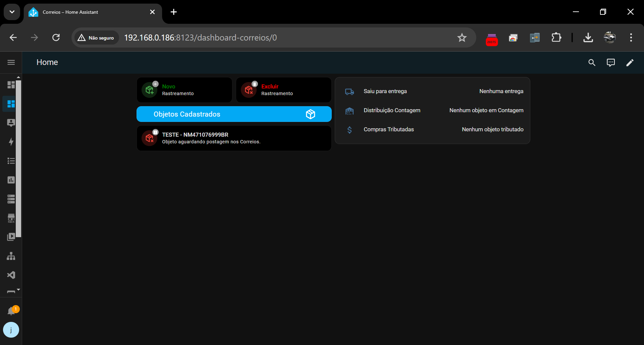
Task: Click the sidebar scrollbar thumb
Action: [18, 158]
